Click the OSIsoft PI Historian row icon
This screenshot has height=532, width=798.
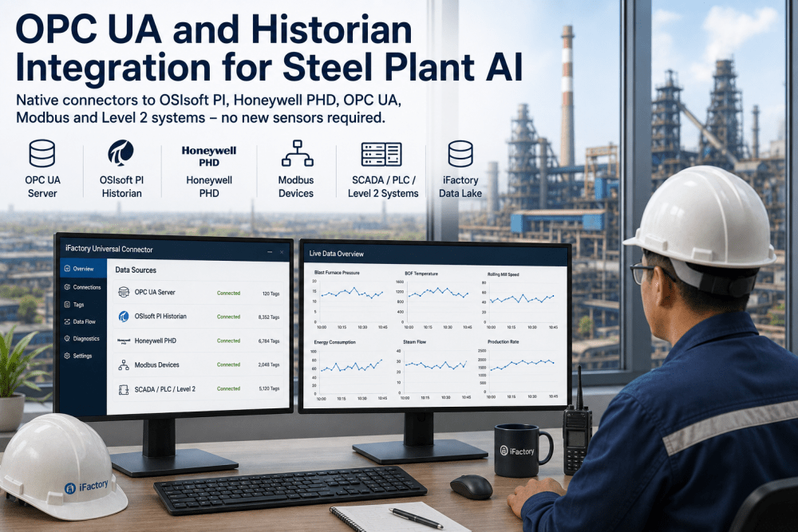pos(124,317)
